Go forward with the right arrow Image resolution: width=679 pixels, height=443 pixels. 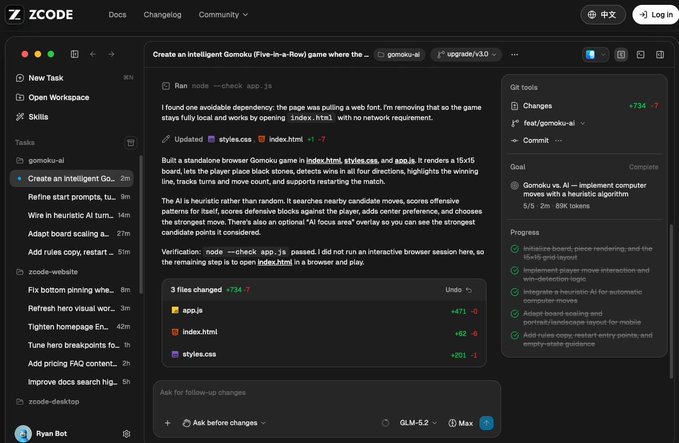click(111, 54)
